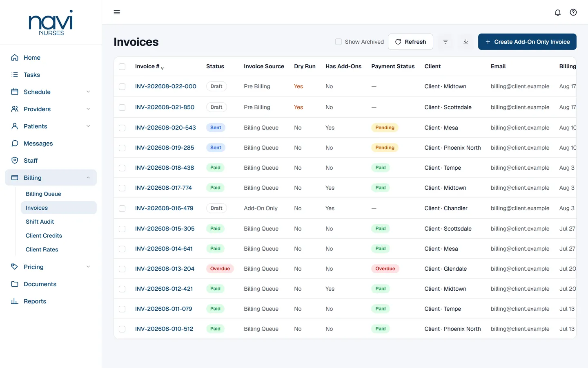
Task: Click the Messages chat bubble icon
Action: click(x=15, y=144)
